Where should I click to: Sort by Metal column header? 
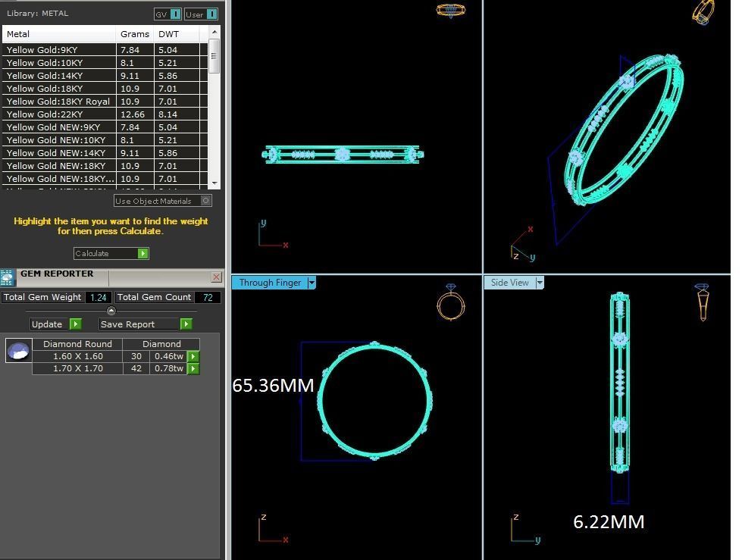coord(58,34)
